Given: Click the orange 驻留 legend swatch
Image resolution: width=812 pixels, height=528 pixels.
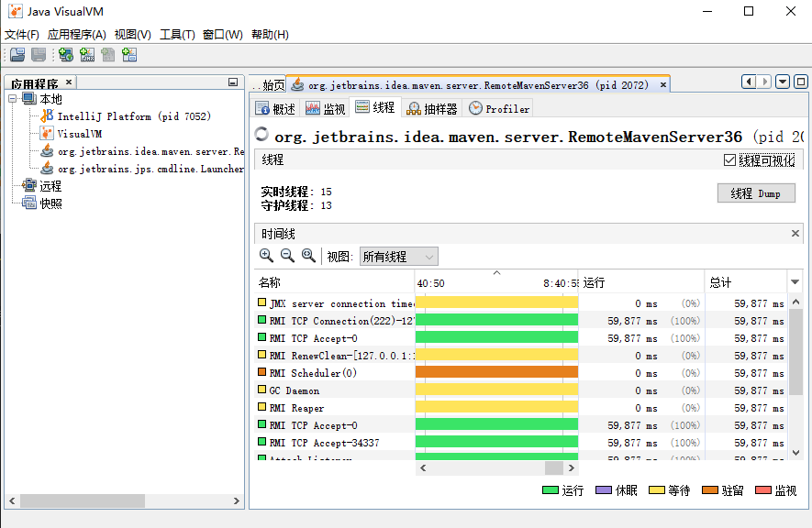Looking at the screenshot, I should point(710,490).
